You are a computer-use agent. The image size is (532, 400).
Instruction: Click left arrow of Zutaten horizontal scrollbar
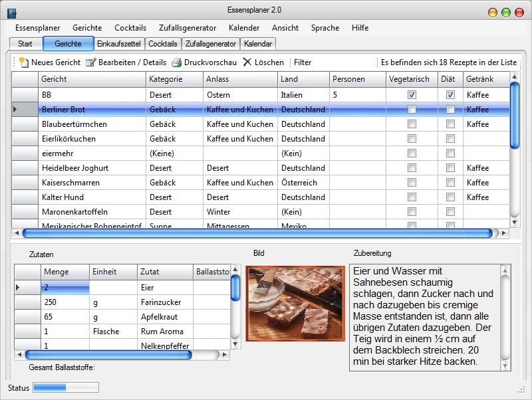click(x=19, y=355)
